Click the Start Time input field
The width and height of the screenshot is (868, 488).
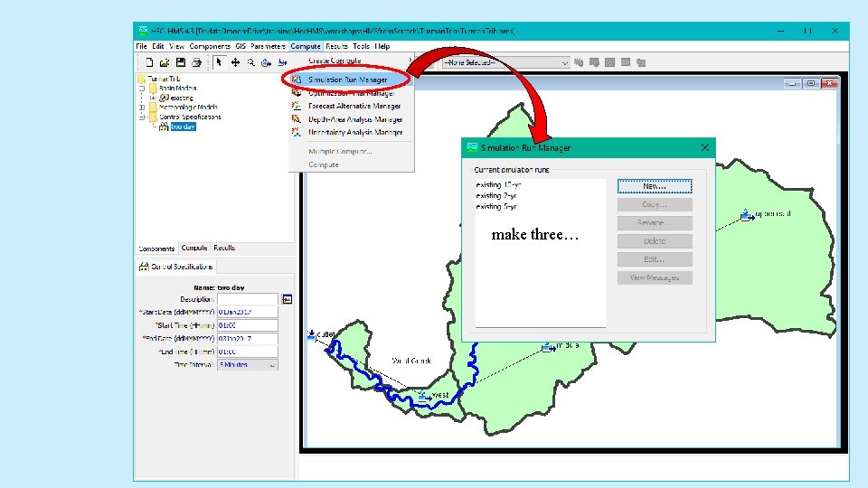[248, 325]
